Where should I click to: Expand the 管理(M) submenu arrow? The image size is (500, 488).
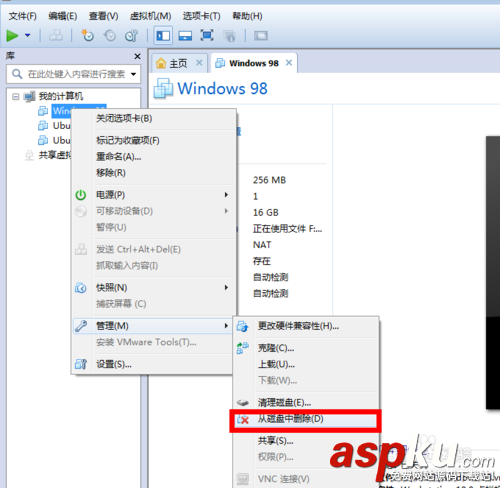tap(226, 326)
